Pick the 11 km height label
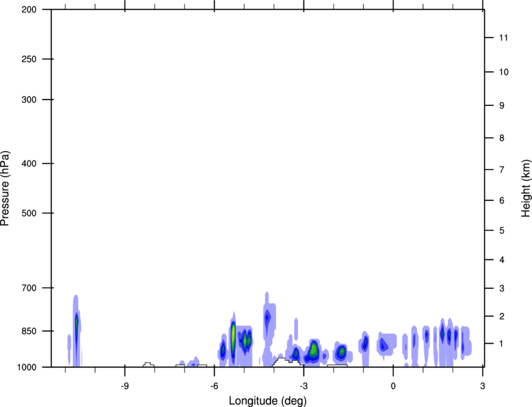Screen dimensions: 532x407 point(504,38)
